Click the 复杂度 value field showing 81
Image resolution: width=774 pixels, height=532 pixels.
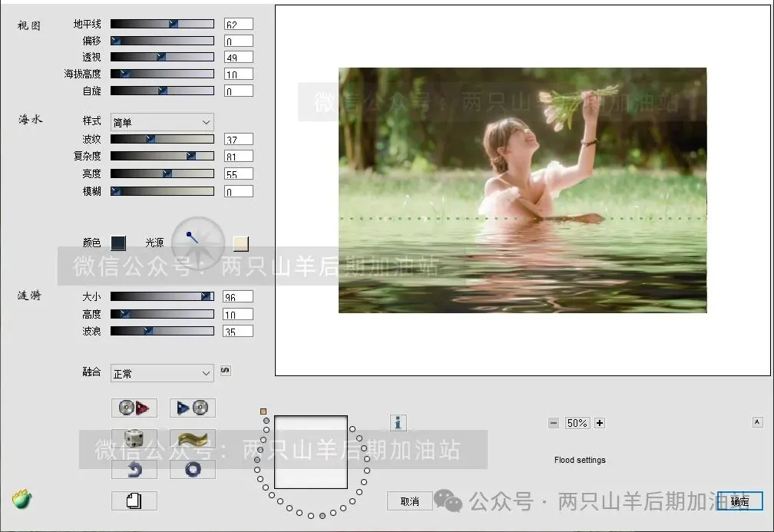(x=239, y=157)
